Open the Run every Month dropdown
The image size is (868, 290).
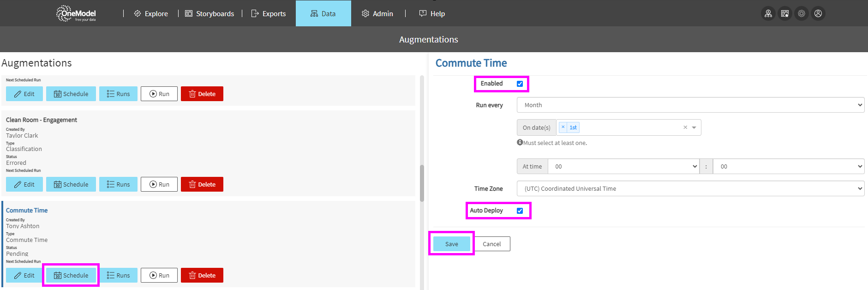690,105
